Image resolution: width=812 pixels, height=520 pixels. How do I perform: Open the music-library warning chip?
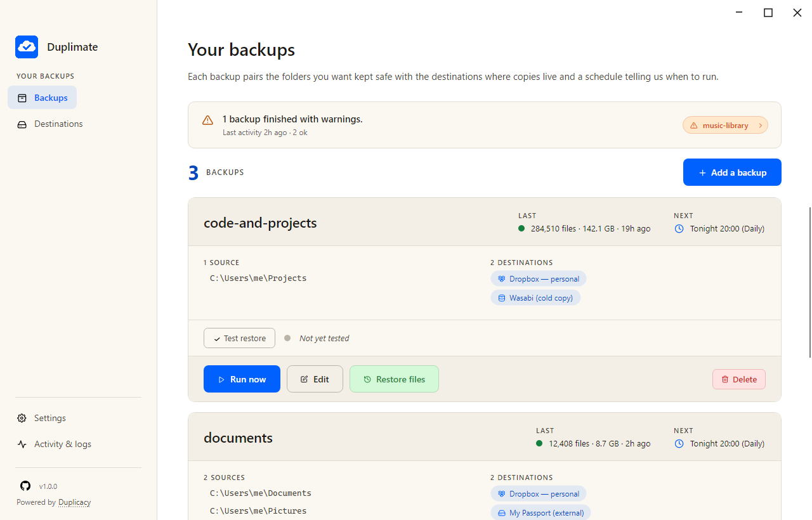click(x=725, y=126)
